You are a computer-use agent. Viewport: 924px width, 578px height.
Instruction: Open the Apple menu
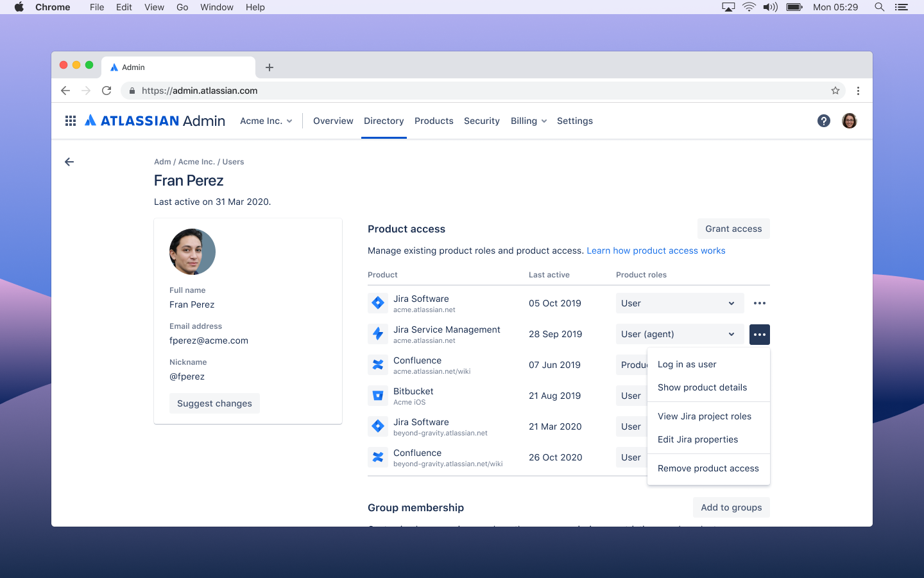[19, 7]
